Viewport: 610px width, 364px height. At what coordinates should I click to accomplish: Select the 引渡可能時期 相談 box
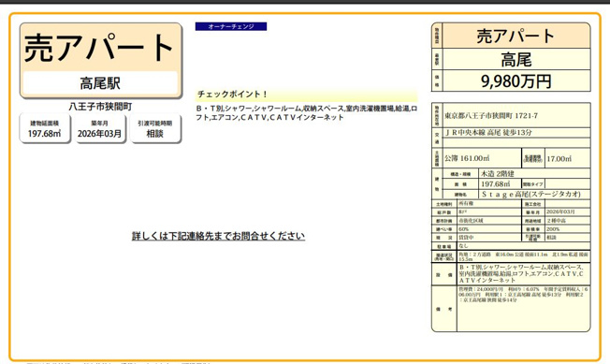click(154, 129)
